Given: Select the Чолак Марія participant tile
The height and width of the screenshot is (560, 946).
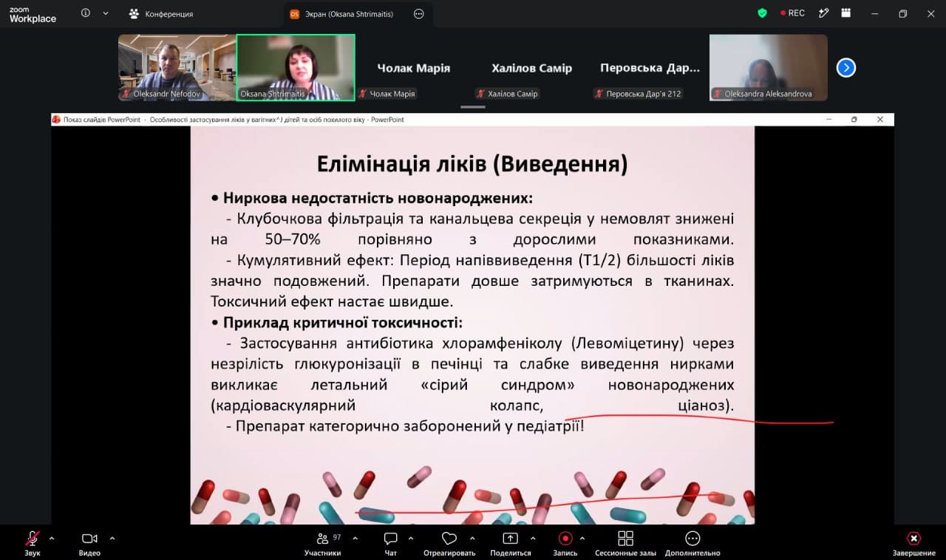Looking at the screenshot, I should [x=414, y=67].
